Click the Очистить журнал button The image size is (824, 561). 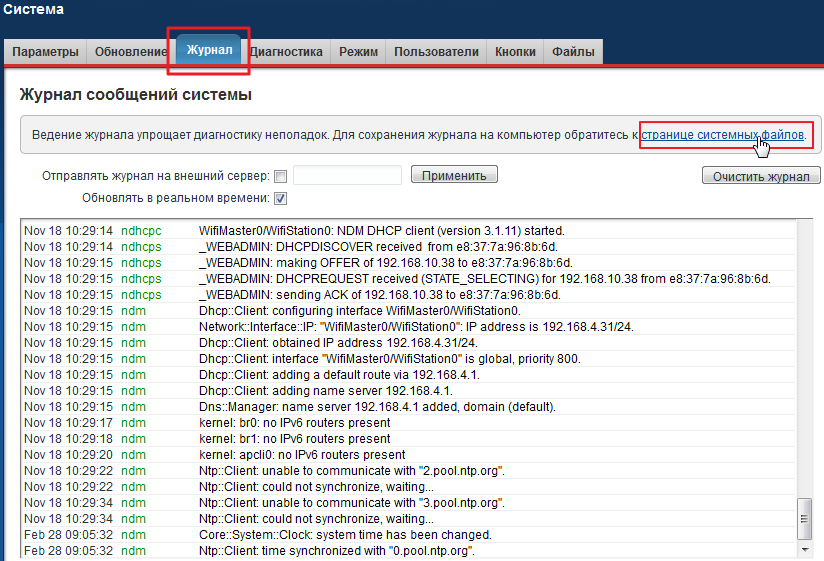pyautogui.click(x=761, y=176)
